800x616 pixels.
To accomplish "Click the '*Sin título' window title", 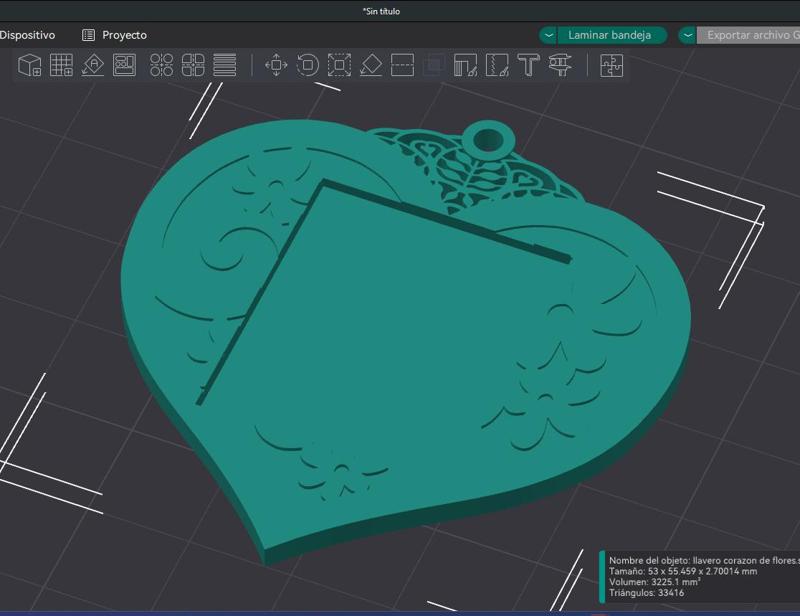I will click(381, 11).
